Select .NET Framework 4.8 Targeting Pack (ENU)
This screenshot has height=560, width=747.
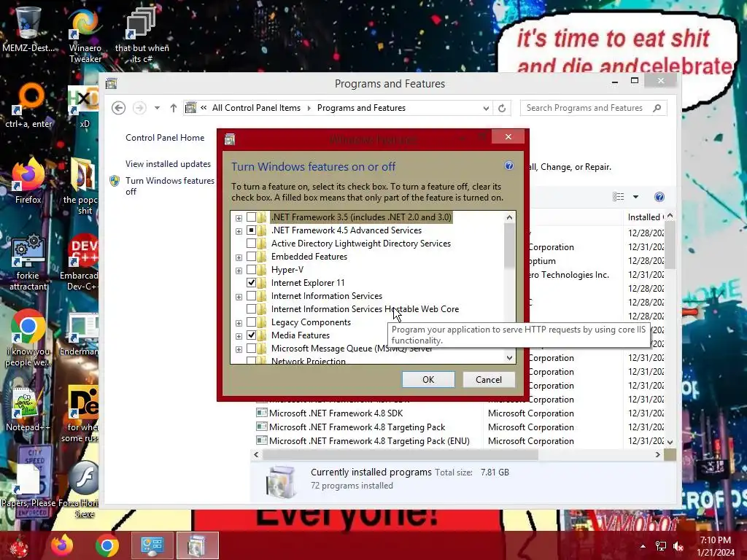[369, 441]
